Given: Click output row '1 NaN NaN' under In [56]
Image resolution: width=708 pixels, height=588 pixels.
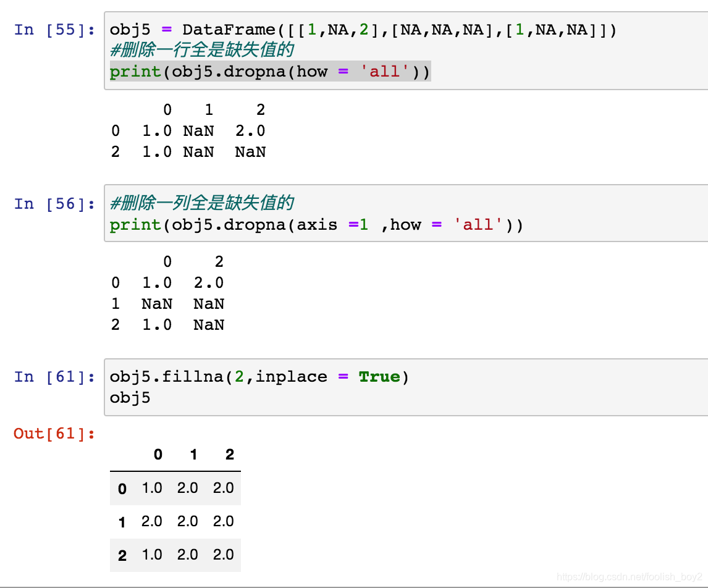Looking at the screenshot, I should coord(167,304).
